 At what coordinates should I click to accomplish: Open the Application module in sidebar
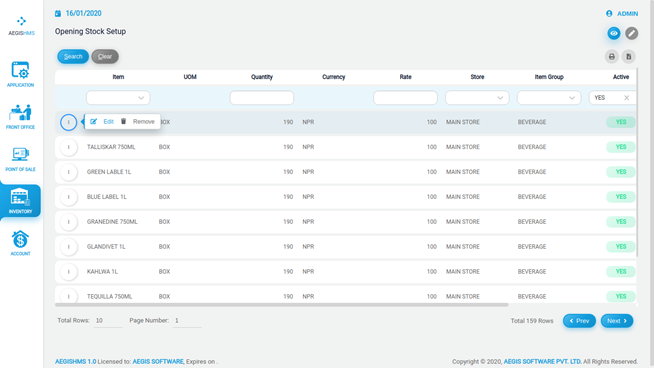tap(20, 74)
